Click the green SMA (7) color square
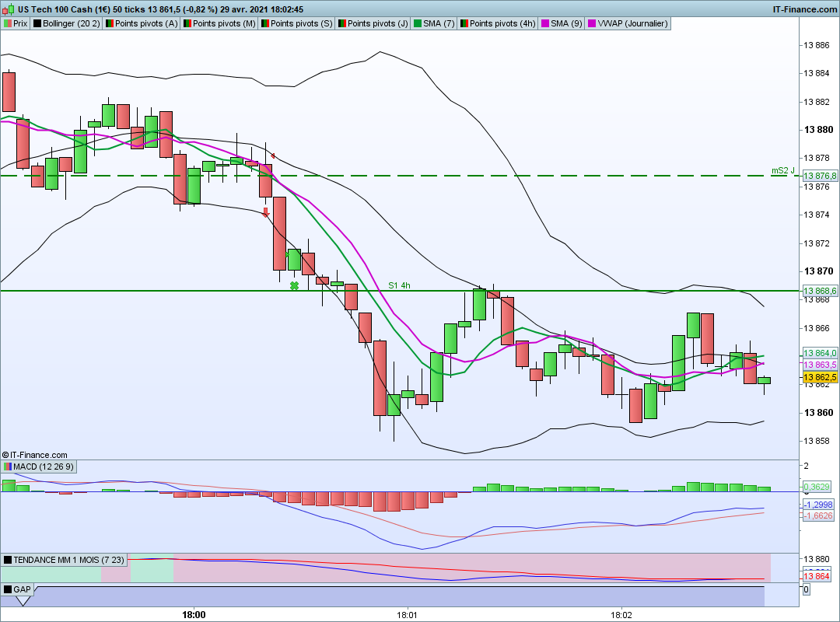 tap(418, 23)
